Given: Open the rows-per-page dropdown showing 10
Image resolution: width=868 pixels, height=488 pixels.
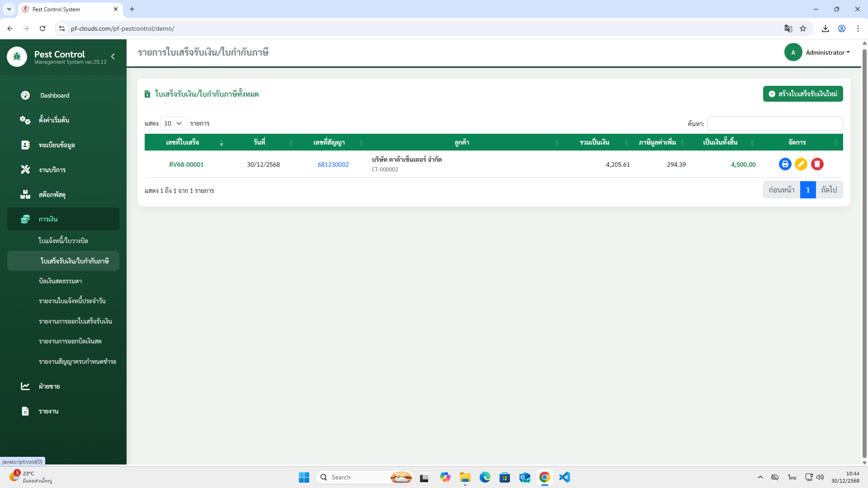Looking at the screenshot, I should (174, 123).
